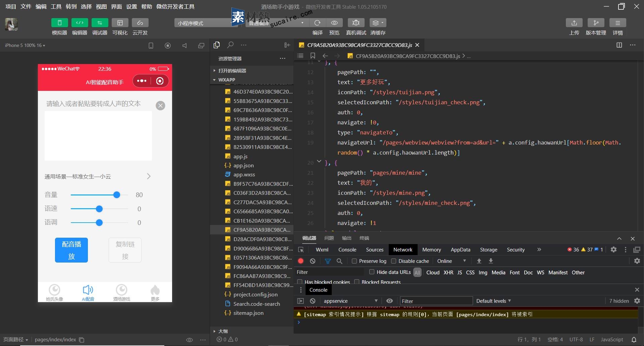Click the notification bell in status bar

click(634, 340)
